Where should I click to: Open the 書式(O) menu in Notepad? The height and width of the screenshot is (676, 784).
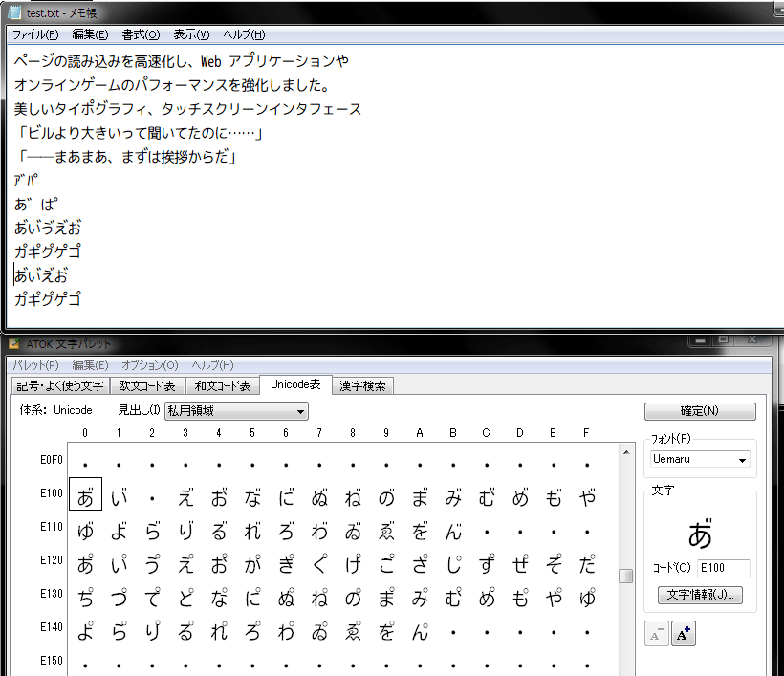(x=141, y=34)
